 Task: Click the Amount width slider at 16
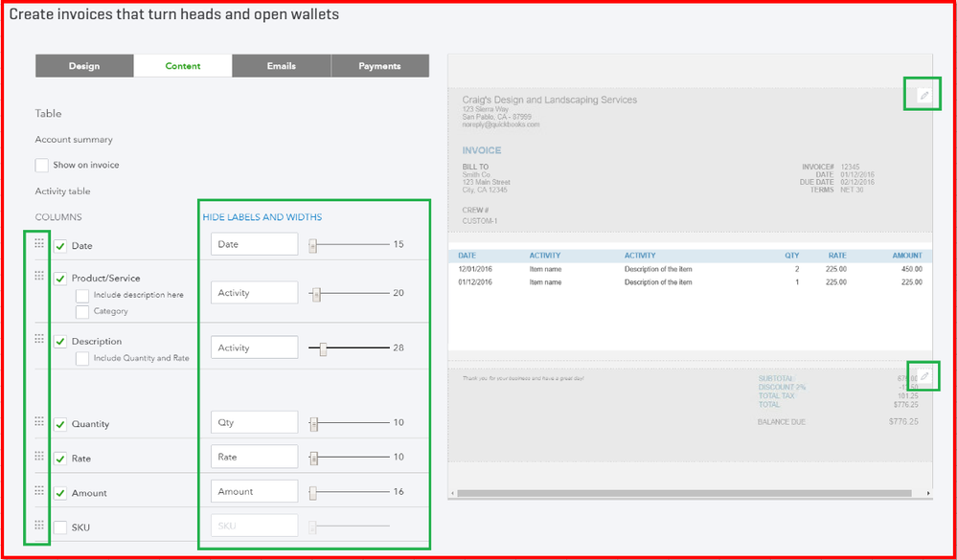click(x=313, y=493)
